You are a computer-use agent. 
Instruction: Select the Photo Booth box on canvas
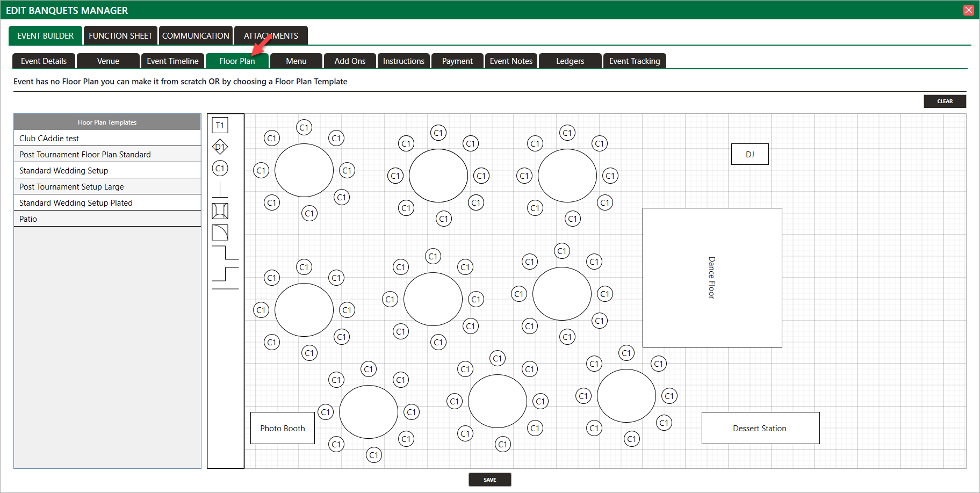point(283,428)
